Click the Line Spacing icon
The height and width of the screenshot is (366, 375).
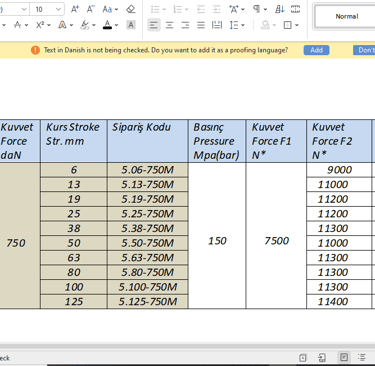coord(234,25)
